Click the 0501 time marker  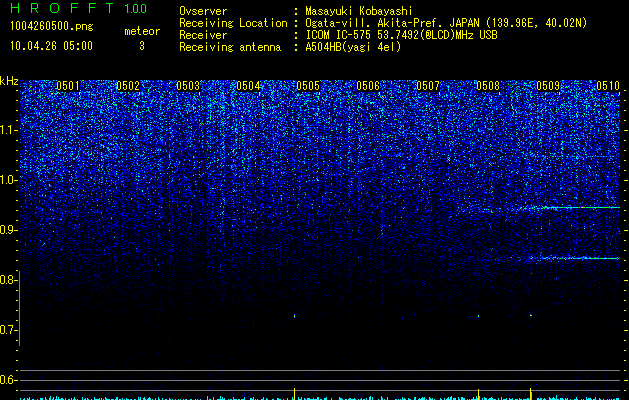(x=68, y=86)
